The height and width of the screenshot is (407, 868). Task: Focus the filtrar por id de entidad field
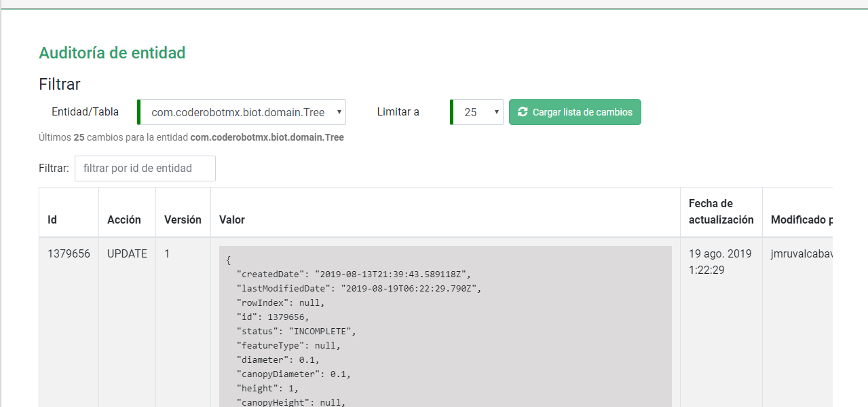pos(145,169)
